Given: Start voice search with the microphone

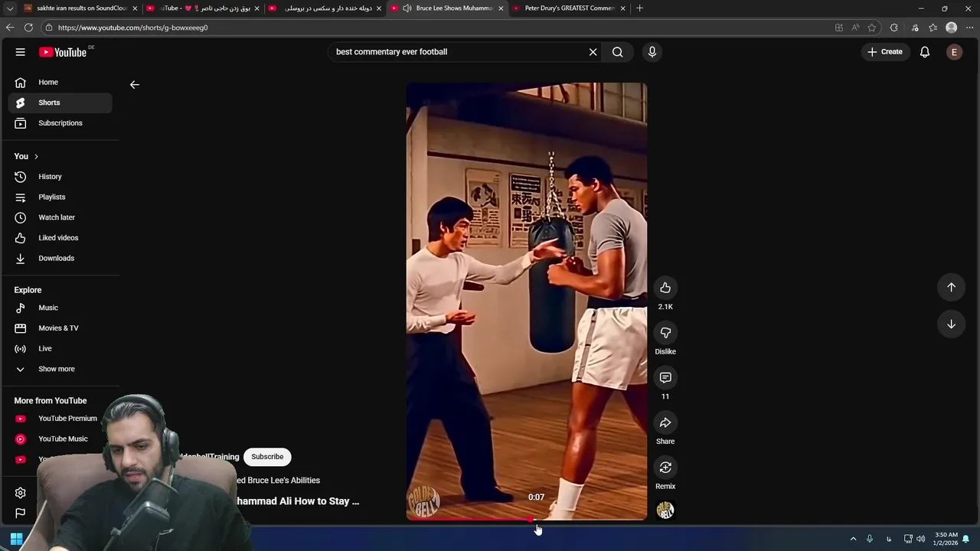Looking at the screenshot, I should pyautogui.click(x=652, y=52).
